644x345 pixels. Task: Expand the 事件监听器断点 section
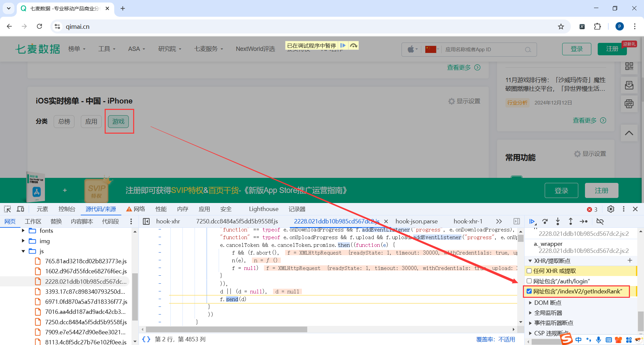(x=530, y=323)
